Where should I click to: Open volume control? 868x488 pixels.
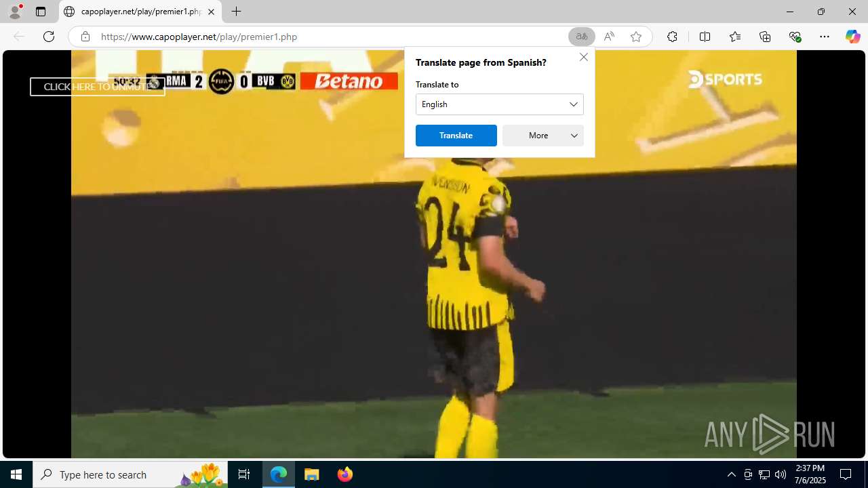coord(781,474)
